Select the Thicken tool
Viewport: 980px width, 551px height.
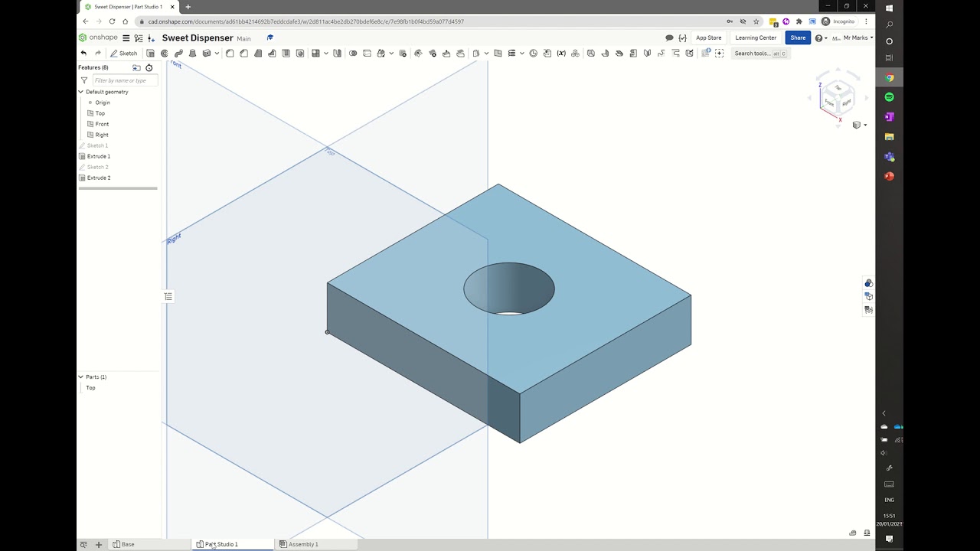point(206,54)
